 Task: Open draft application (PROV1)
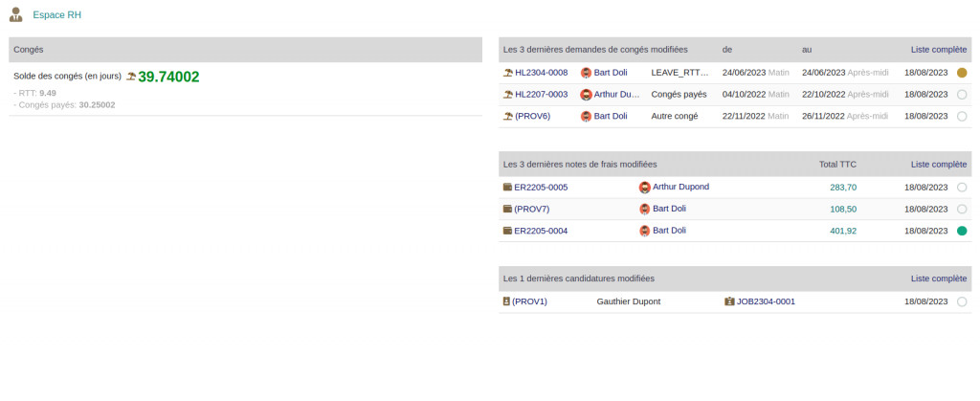[530, 301]
